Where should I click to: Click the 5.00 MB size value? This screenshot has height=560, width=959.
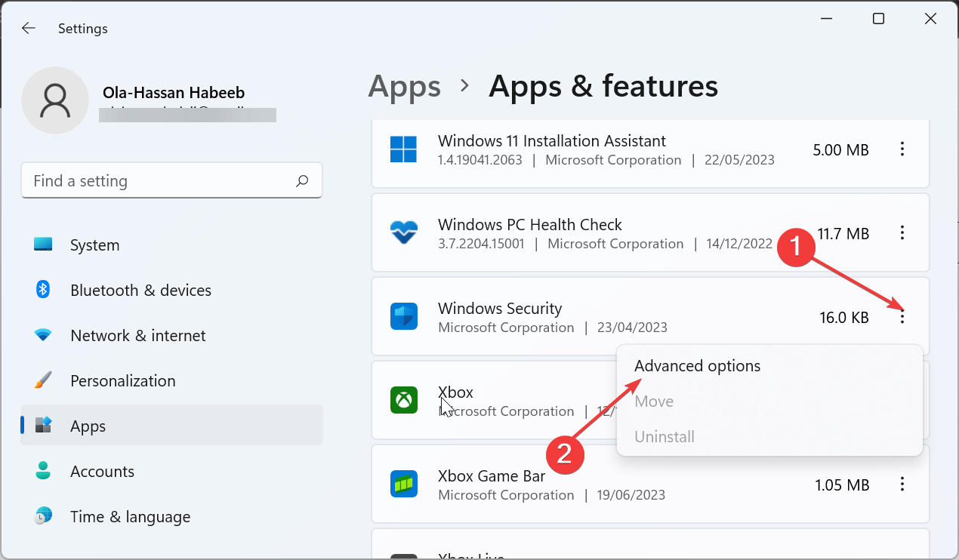(841, 150)
